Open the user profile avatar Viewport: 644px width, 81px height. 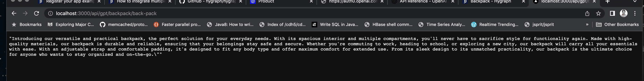coord(624,13)
